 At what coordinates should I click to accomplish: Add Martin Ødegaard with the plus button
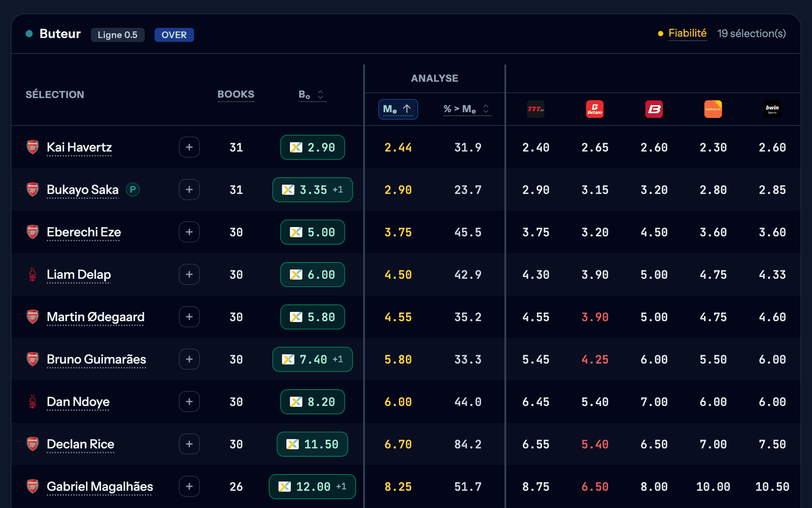189,317
